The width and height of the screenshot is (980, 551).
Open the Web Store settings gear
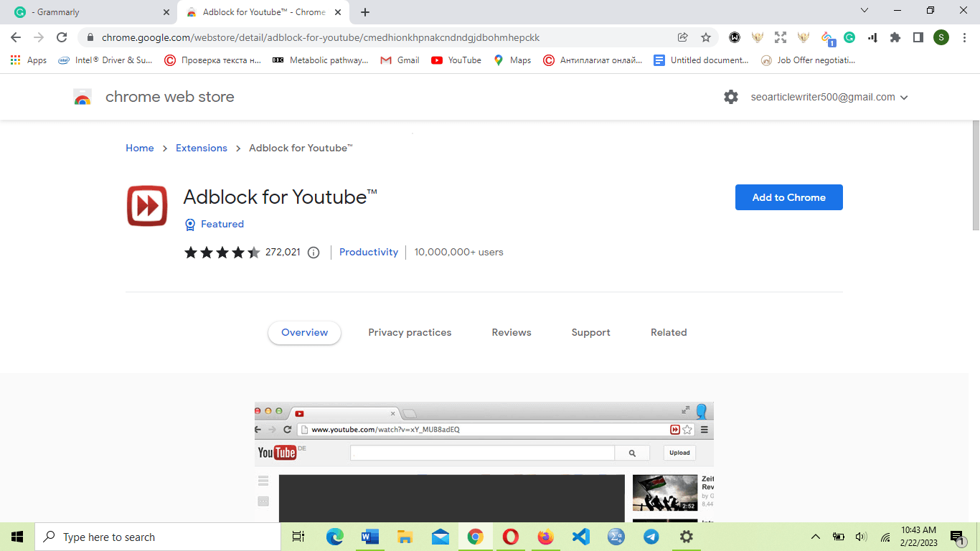pyautogui.click(x=731, y=97)
